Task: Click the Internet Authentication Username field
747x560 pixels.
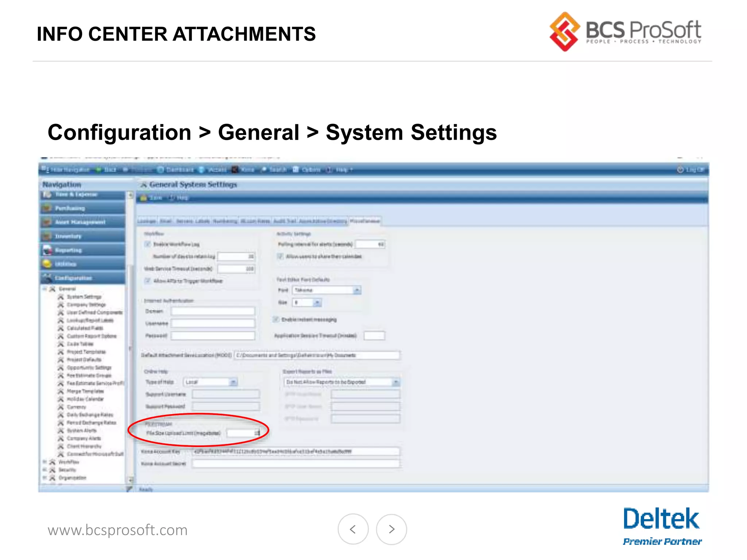Action: 213,323
